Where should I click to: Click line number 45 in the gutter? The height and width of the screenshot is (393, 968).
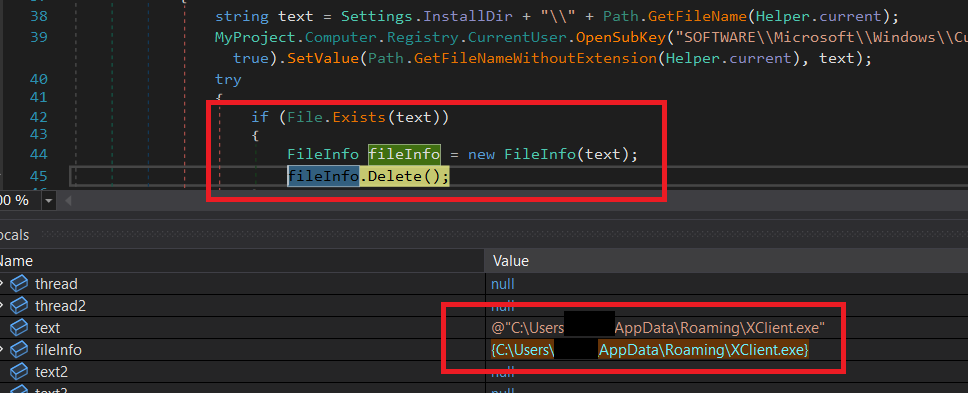point(38,176)
